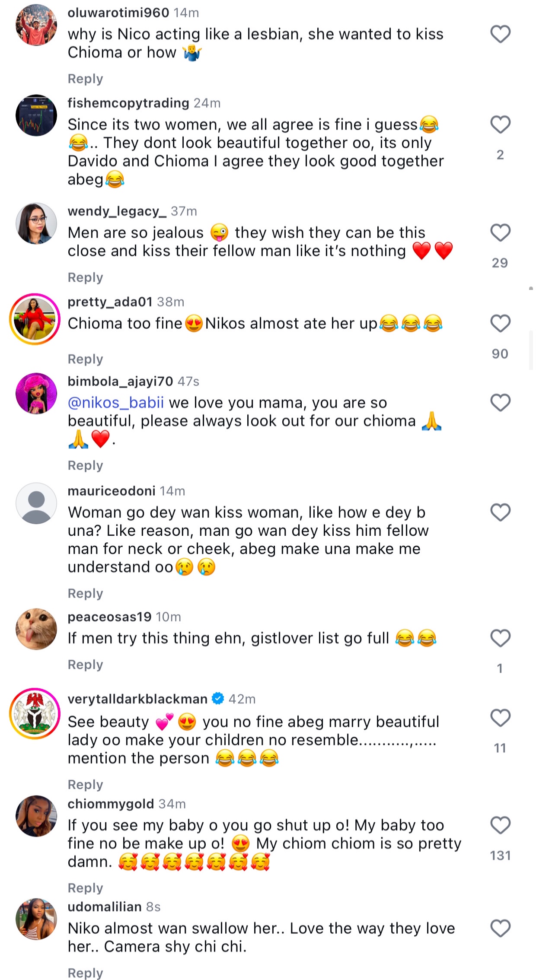Reply to wendy_legacy_'s comment
This screenshot has height=980, width=536.
coord(85,277)
